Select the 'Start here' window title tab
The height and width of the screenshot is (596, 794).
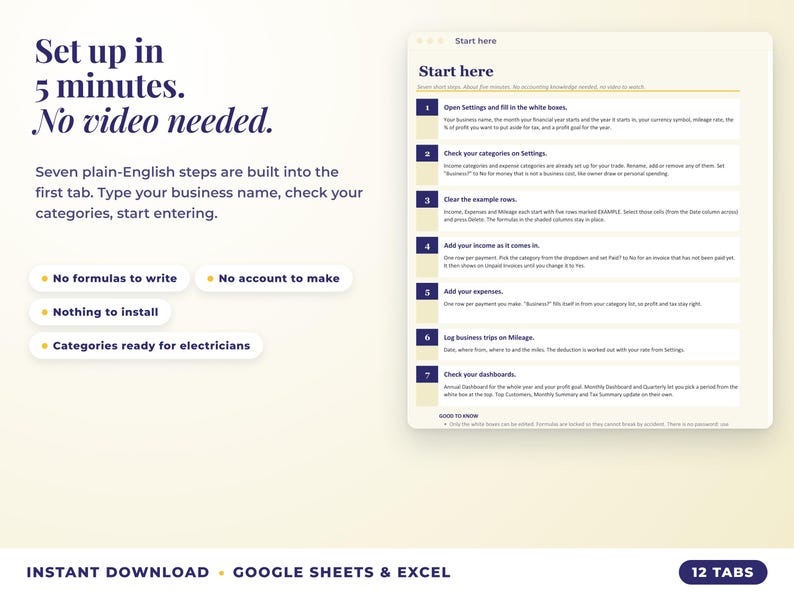point(475,41)
